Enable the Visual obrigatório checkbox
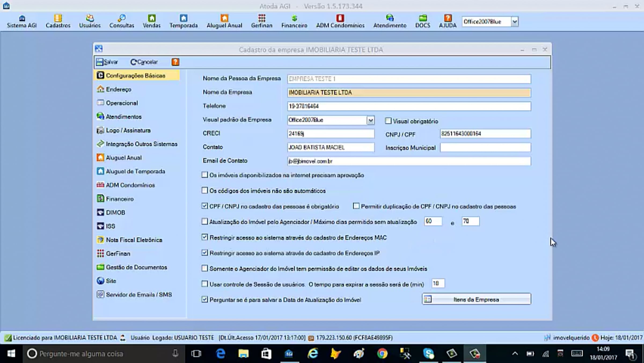The height and width of the screenshot is (363, 644). click(x=388, y=121)
